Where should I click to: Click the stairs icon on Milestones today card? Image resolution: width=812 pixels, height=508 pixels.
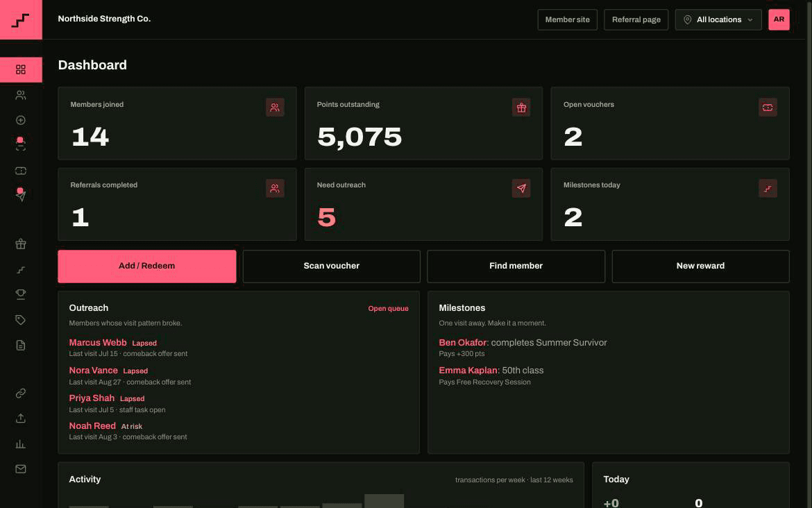pos(768,188)
